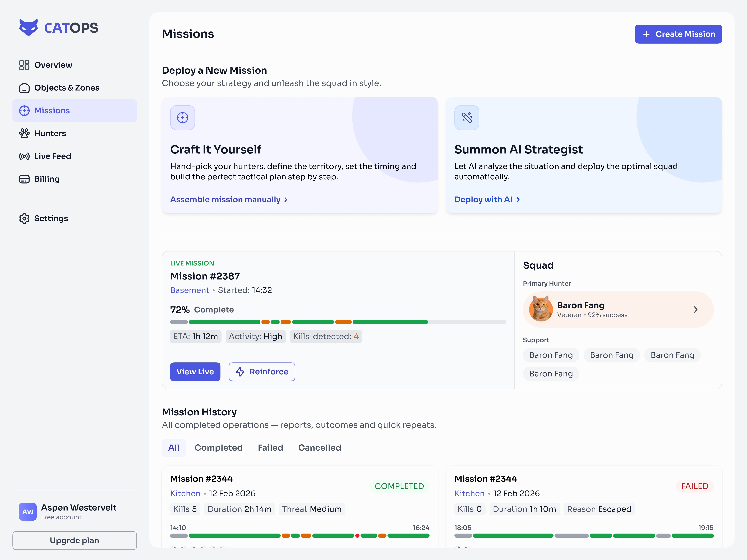Click the Duration 2h 14m tag

tap(239, 509)
